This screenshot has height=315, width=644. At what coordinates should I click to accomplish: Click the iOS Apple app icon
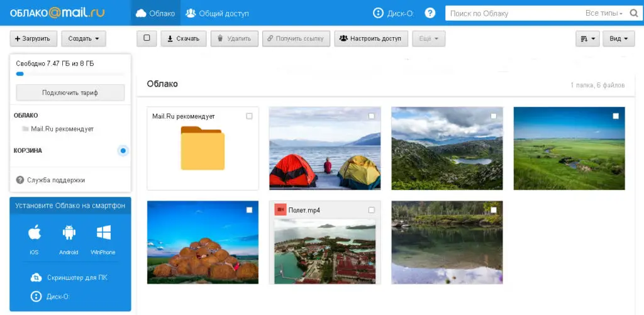(x=34, y=233)
